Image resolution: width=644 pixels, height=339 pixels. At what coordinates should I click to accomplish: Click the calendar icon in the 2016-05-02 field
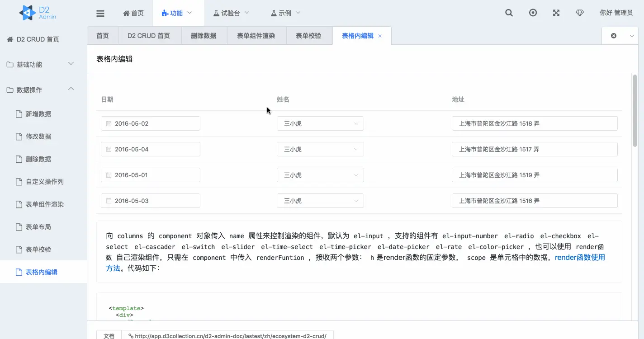(108, 123)
